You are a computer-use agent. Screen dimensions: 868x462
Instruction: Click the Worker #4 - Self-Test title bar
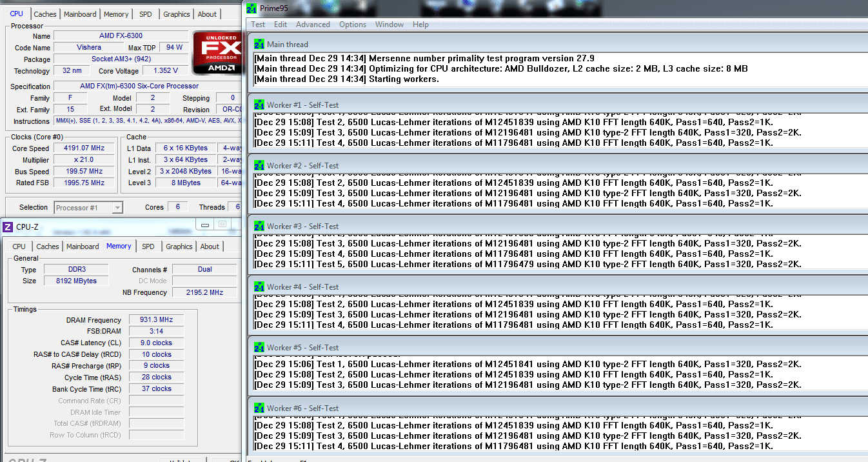pos(558,286)
